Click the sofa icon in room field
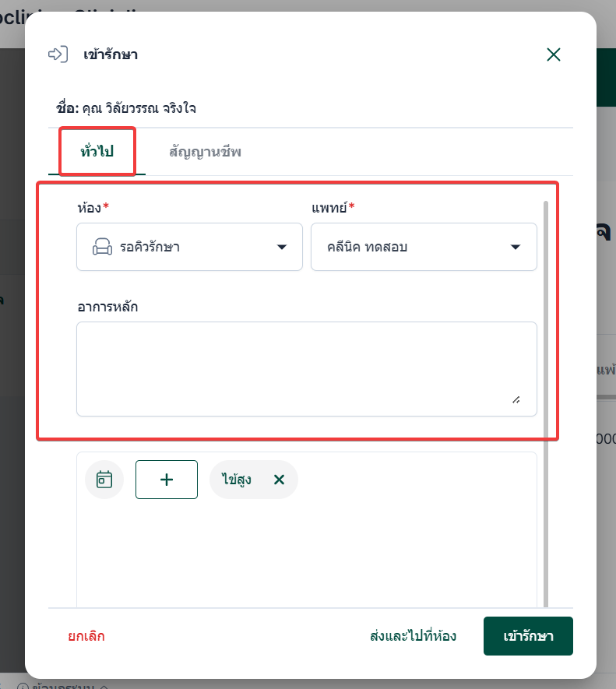Image resolution: width=616 pixels, height=689 pixels. tap(102, 248)
